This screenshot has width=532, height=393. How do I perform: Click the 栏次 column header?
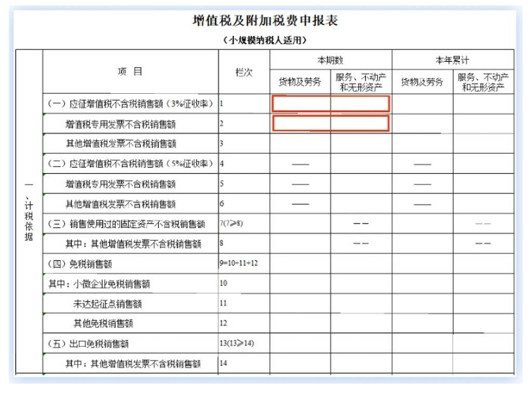[244, 72]
